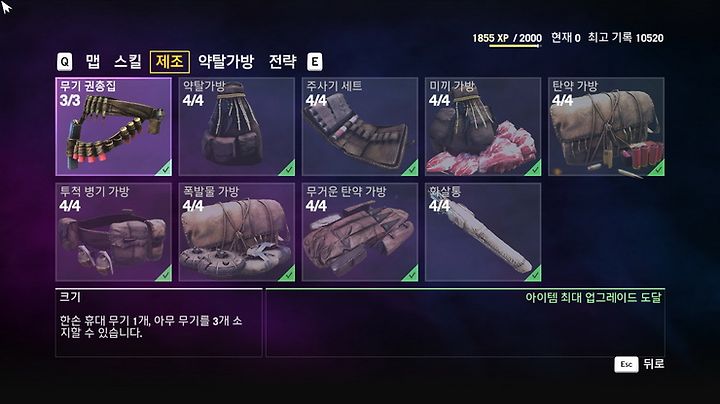Select the 투척 병기 가방 throwables bag
The width and height of the screenshot is (720, 404).
click(113, 232)
